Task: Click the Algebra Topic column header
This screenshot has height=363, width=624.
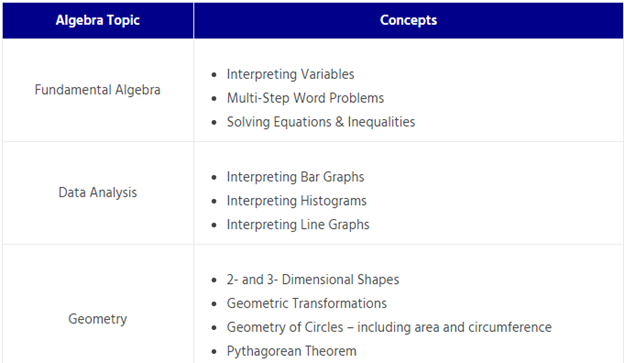Action: pyautogui.click(x=98, y=20)
